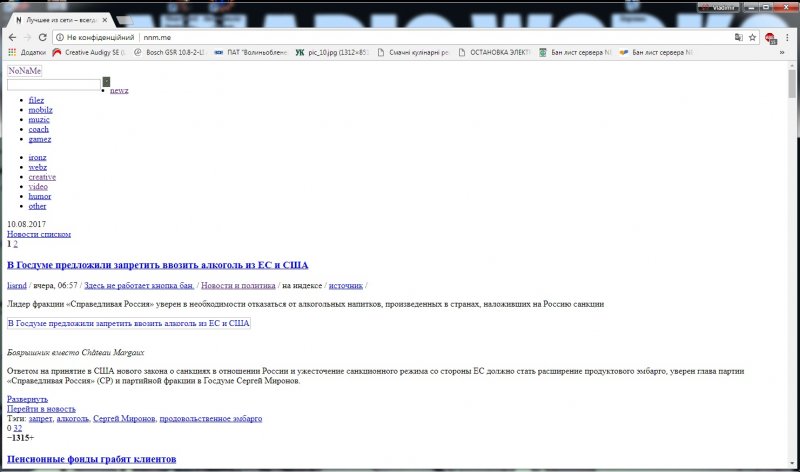Viewport: 800px width, 472px height.
Task: Click the browser forward arrow
Action: coord(28,37)
